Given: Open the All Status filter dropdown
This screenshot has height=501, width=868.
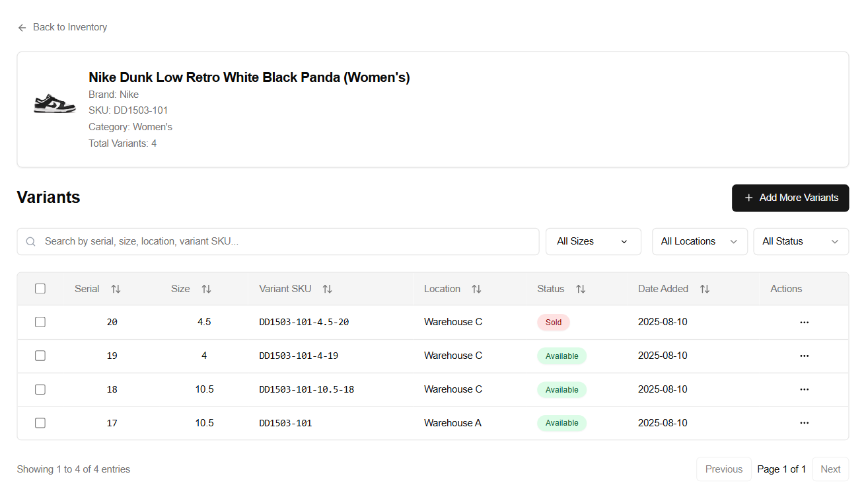Looking at the screenshot, I should click(801, 241).
